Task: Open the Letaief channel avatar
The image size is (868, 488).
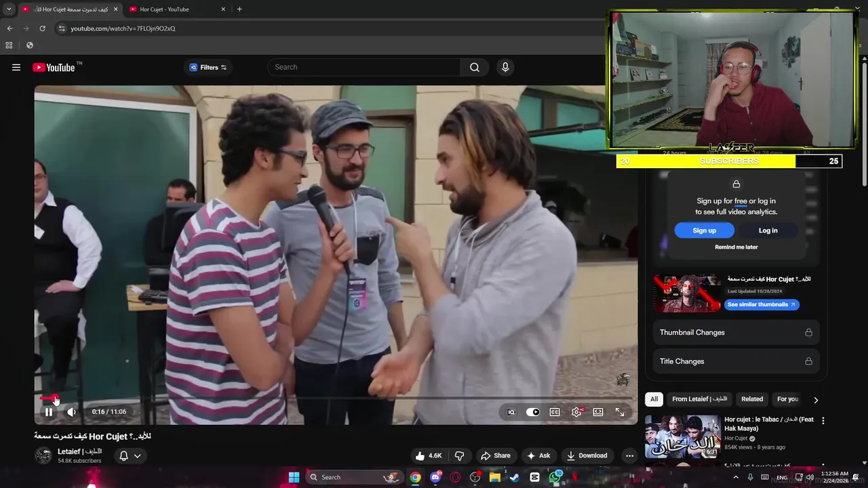Action: (43, 455)
